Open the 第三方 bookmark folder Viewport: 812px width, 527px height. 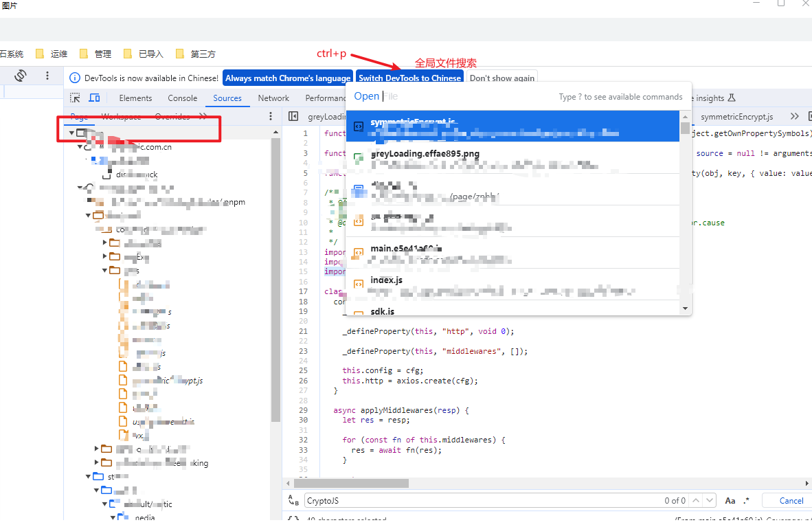[x=195, y=54]
